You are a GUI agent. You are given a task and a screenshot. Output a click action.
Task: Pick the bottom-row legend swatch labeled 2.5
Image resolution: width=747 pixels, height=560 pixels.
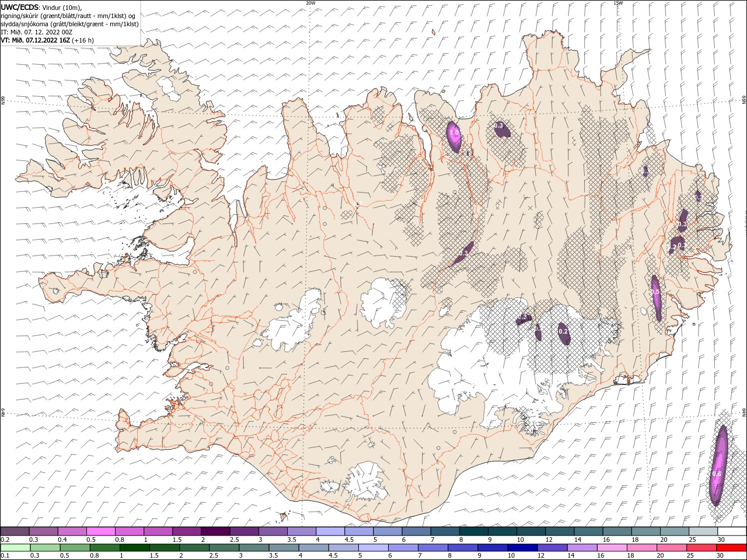[x=224, y=548]
